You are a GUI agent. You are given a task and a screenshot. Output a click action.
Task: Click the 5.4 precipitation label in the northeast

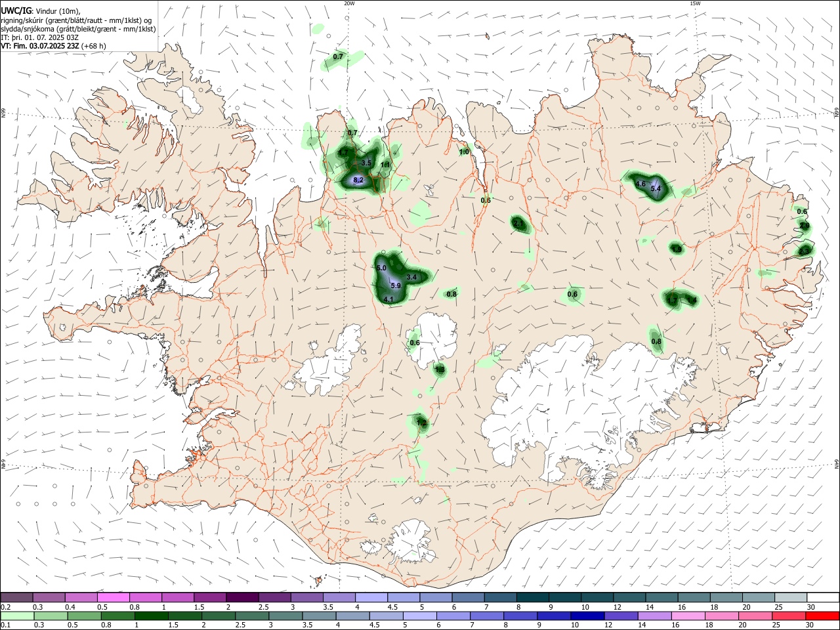tap(656, 188)
